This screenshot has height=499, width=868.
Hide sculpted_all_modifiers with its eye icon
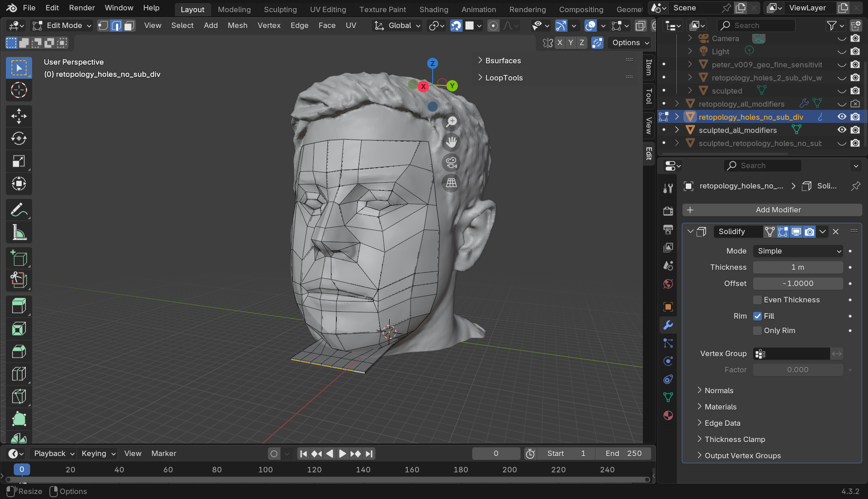pyautogui.click(x=842, y=130)
